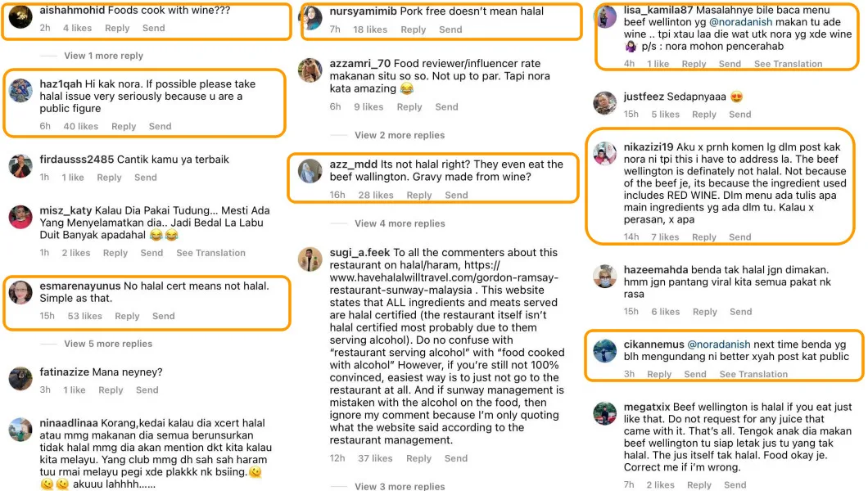Reply to haz1qah's comment
868x491 pixels.
pos(124,126)
